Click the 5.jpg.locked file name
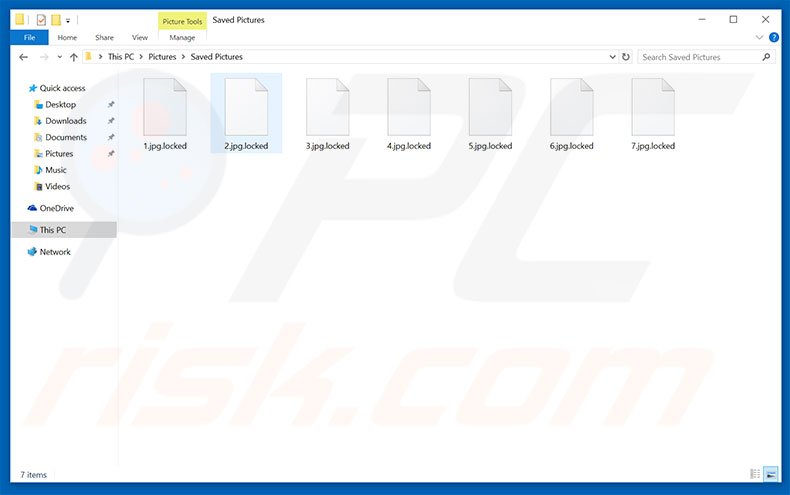 pos(490,146)
